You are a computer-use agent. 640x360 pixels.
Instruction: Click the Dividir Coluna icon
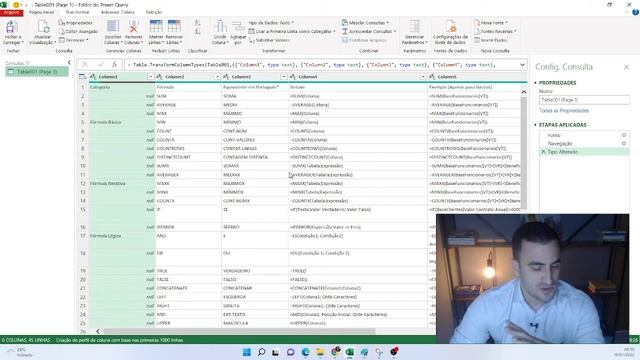[220, 27]
